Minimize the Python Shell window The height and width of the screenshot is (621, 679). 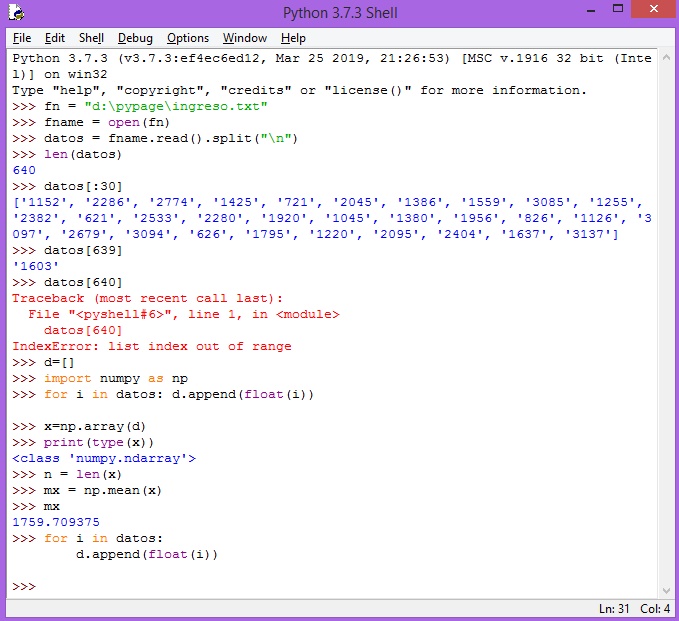[591, 10]
